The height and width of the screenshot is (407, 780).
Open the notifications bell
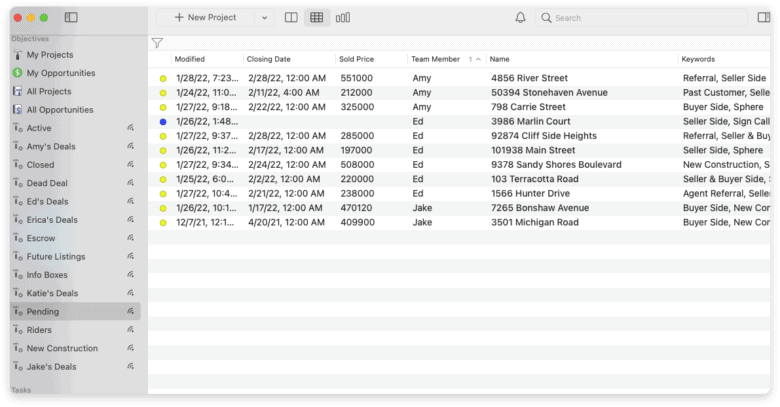[x=520, y=18]
